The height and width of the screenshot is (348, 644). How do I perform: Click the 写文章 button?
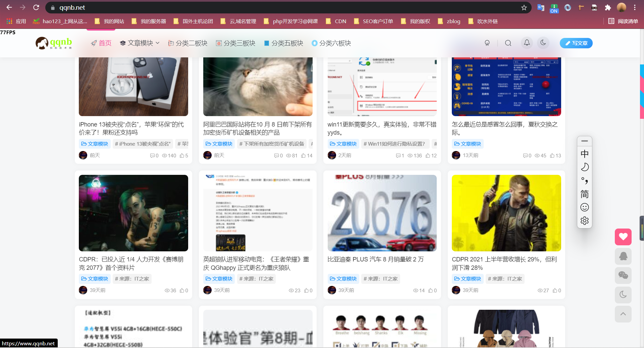pyautogui.click(x=576, y=43)
